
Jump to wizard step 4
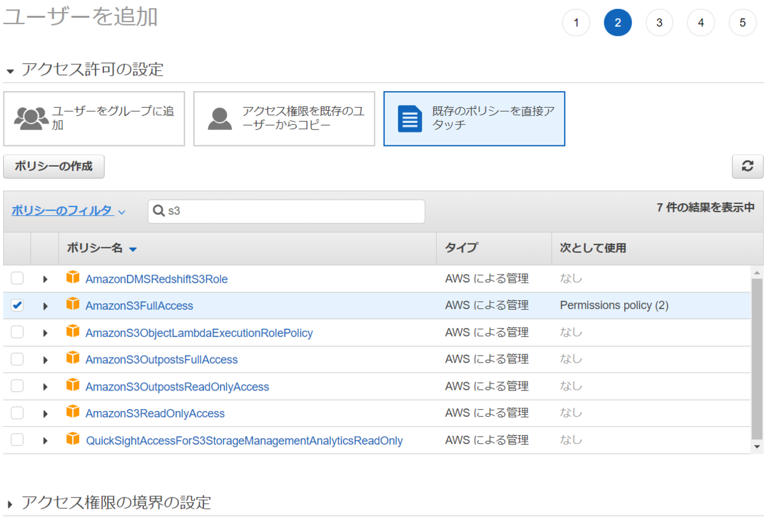click(x=701, y=23)
